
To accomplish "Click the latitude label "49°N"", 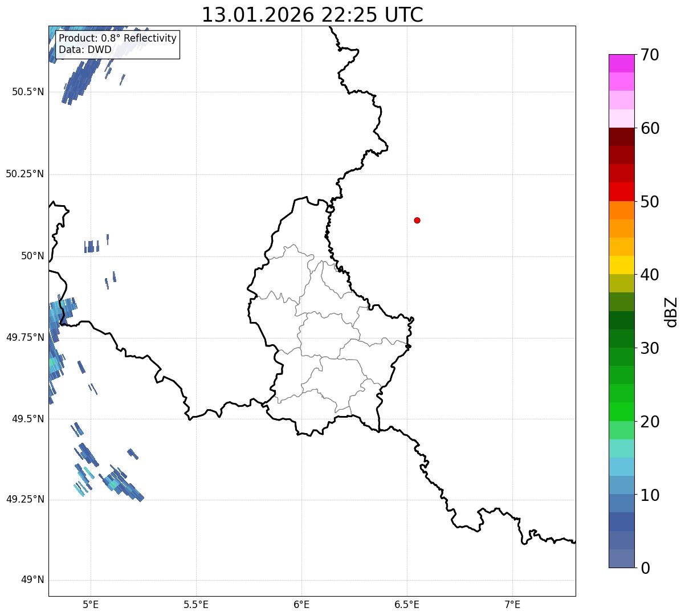I will pyautogui.click(x=32, y=580).
